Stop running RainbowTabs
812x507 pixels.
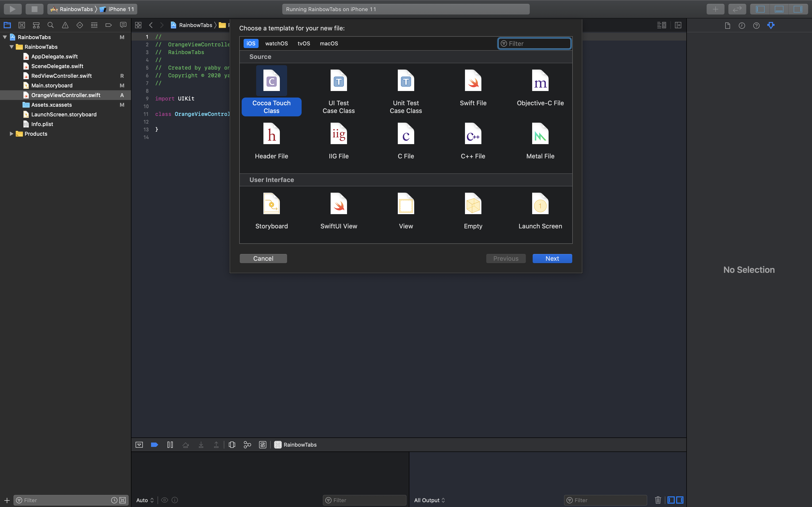[x=35, y=9]
